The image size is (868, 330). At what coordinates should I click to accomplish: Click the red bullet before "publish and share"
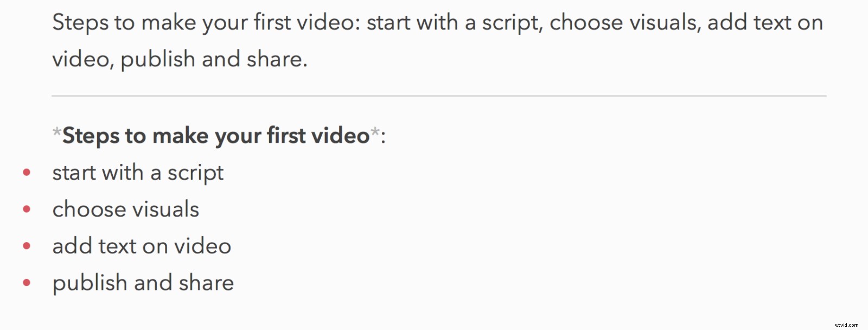[27, 283]
